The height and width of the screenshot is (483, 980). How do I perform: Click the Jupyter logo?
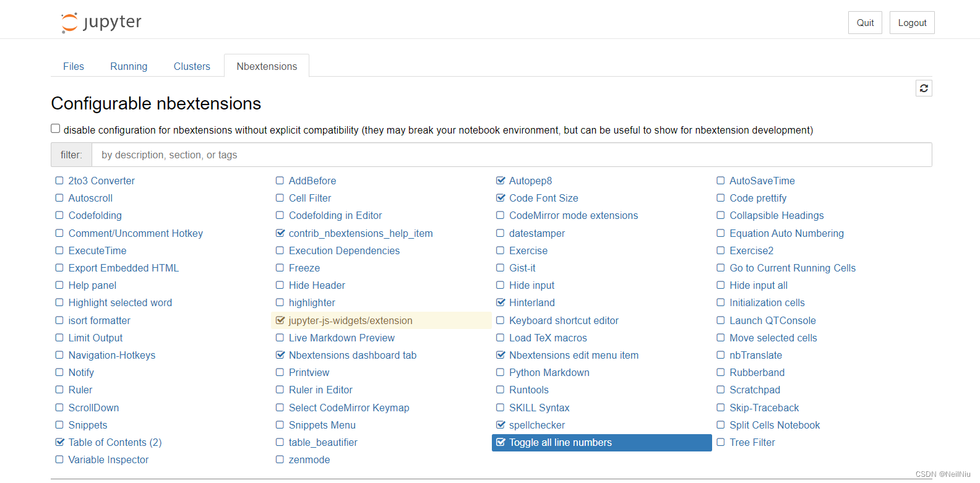click(101, 23)
